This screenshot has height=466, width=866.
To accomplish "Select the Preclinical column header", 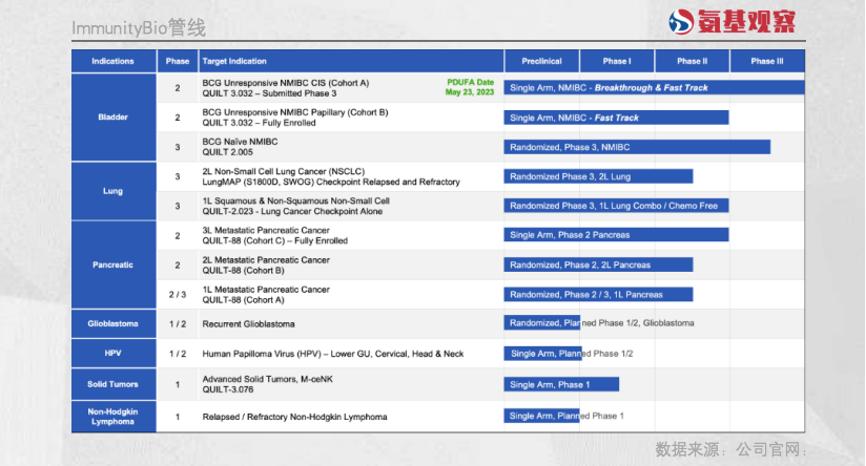I will [542, 61].
